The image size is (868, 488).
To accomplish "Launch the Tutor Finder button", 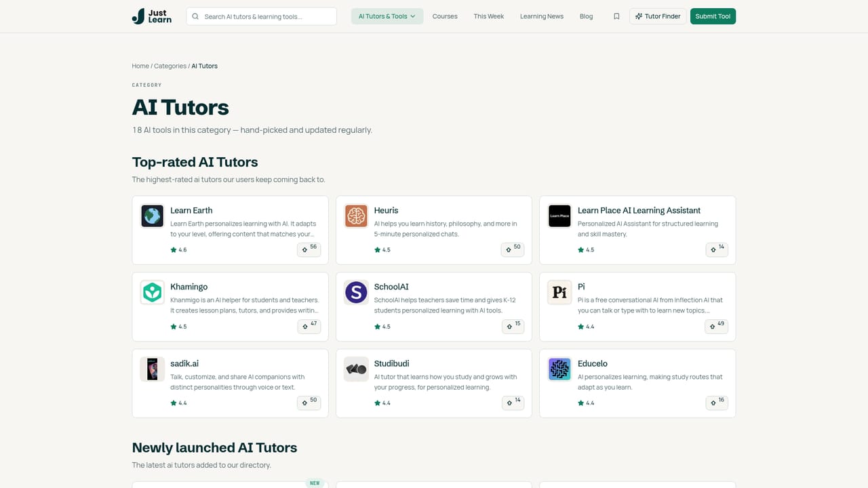I will click(x=658, y=16).
